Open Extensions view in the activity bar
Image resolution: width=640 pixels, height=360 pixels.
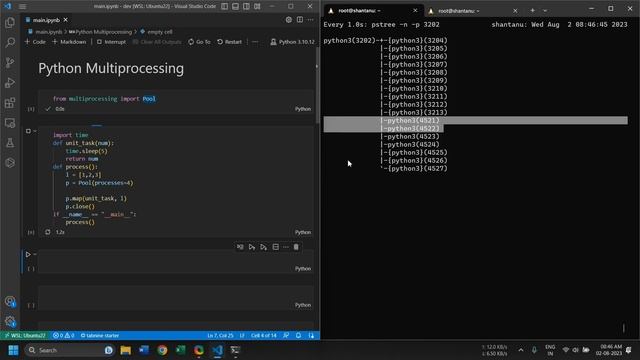(x=10, y=102)
